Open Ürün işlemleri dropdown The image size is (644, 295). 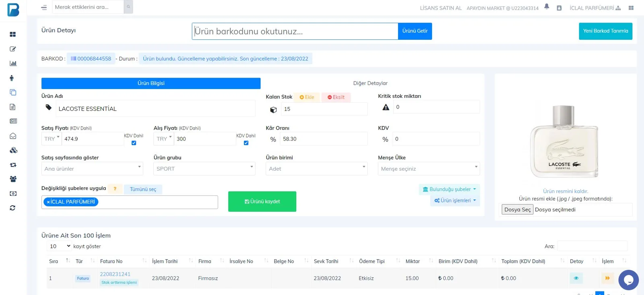pyautogui.click(x=455, y=200)
